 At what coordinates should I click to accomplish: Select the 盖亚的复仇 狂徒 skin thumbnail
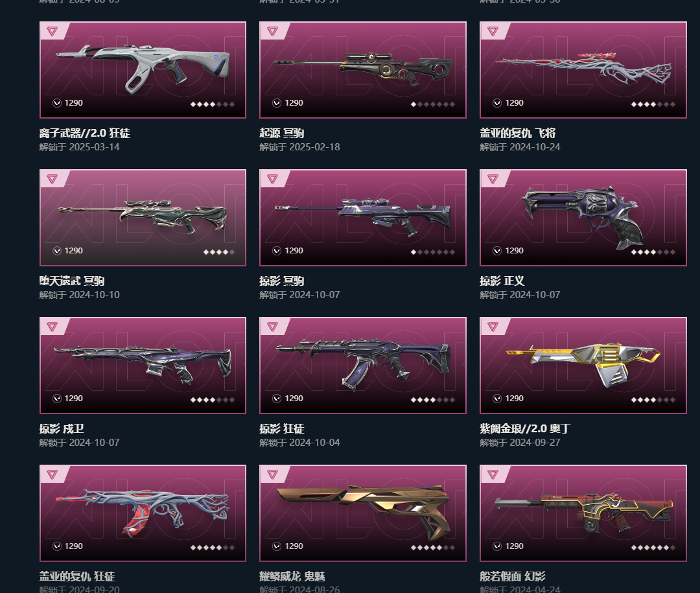[x=143, y=513]
